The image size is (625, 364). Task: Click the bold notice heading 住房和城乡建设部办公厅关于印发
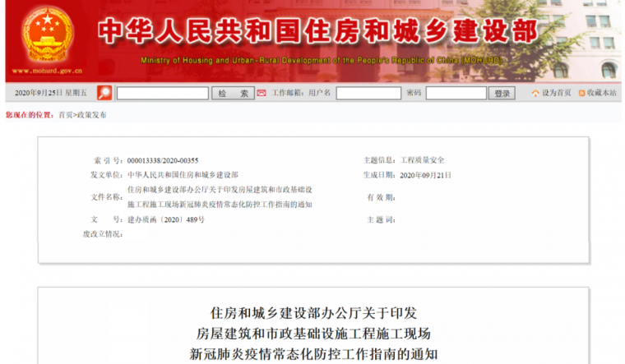(313, 313)
